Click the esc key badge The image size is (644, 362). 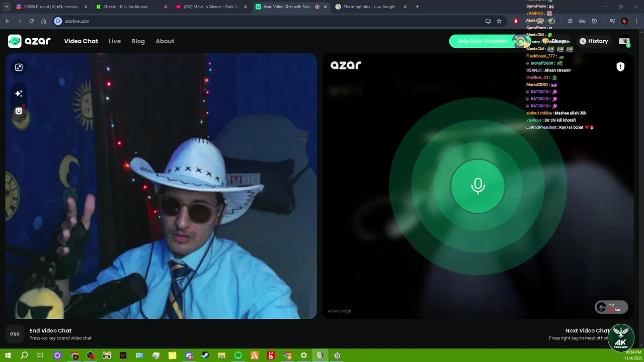[x=15, y=334]
